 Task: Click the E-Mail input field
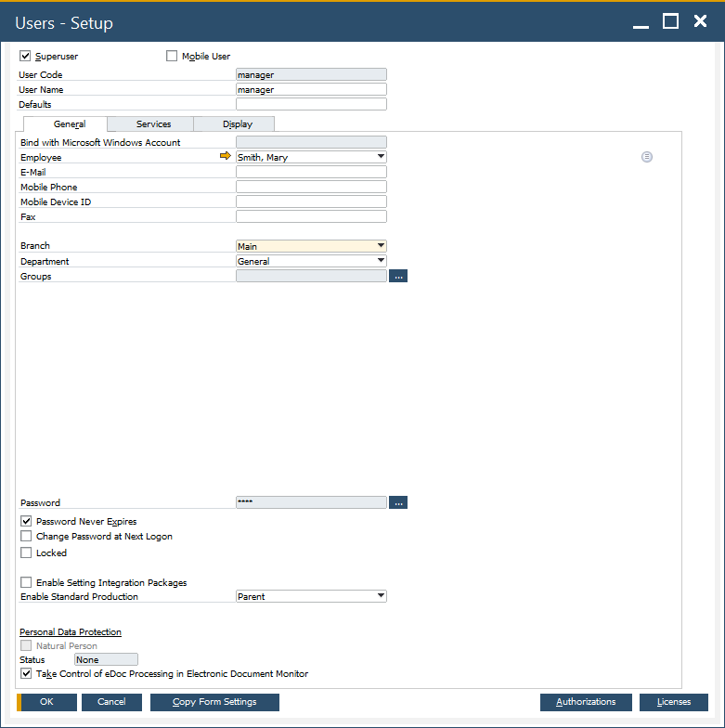(311, 173)
